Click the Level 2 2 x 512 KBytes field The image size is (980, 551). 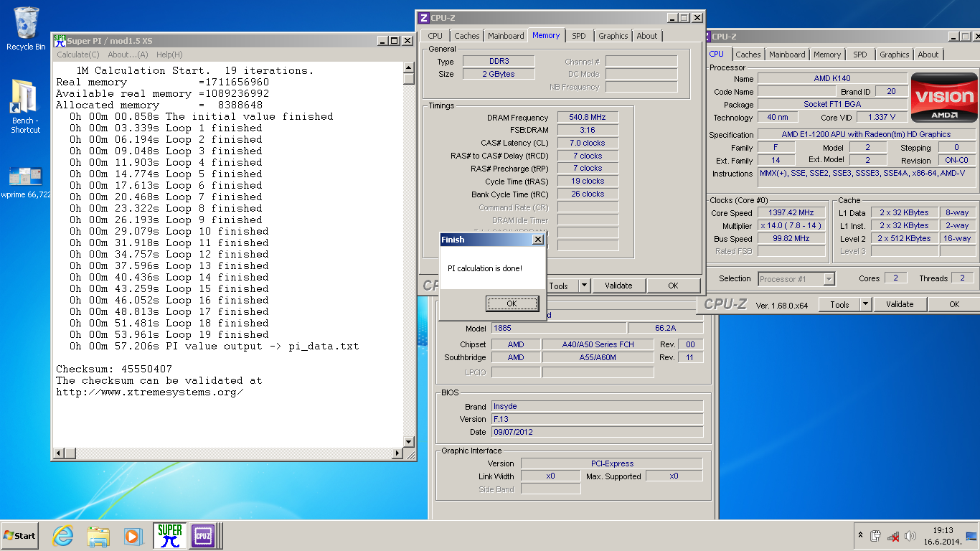pos(905,238)
